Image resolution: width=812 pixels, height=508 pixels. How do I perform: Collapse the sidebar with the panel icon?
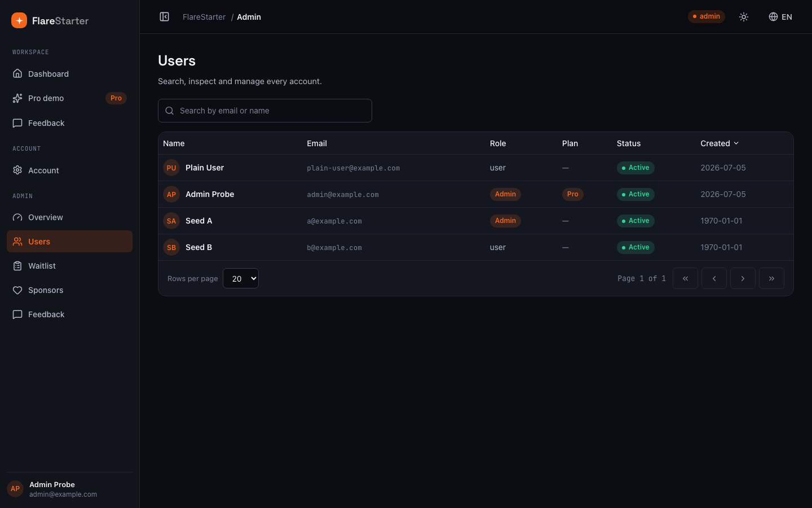pyautogui.click(x=165, y=17)
